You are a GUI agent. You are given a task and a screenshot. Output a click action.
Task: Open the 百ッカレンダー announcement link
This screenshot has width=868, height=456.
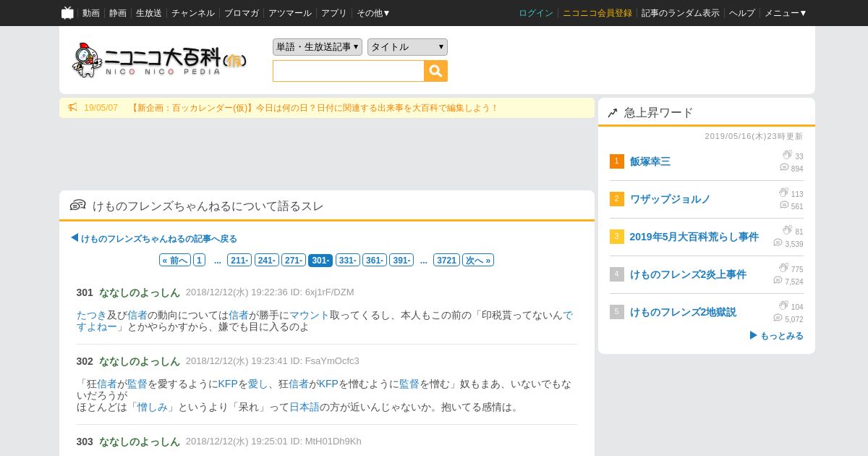tap(314, 108)
